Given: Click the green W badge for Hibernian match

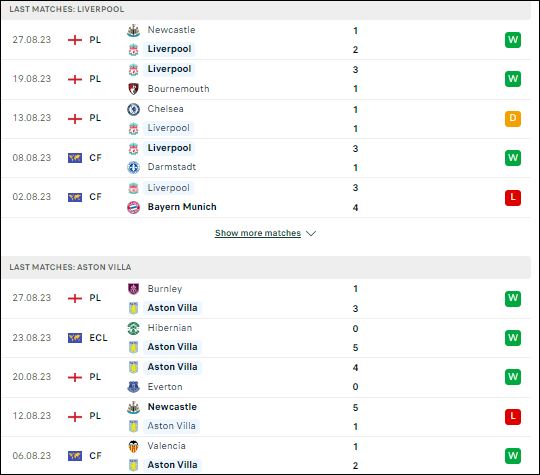Looking at the screenshot, I should tap(513, 338).
